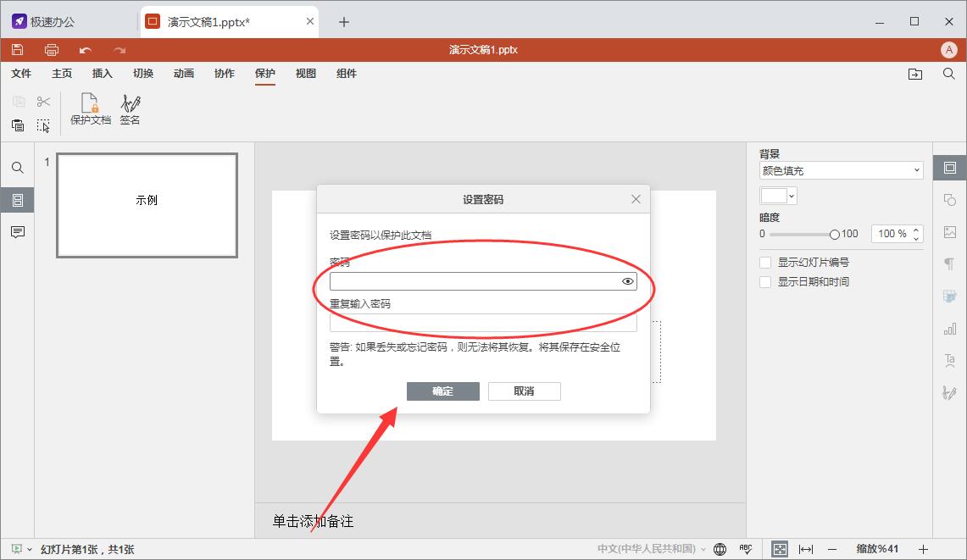Image resolution: width=967 pixels, height=560 pixels.
Task: Open the 颜色填充 background dropdown
Action: coord(842,171)
